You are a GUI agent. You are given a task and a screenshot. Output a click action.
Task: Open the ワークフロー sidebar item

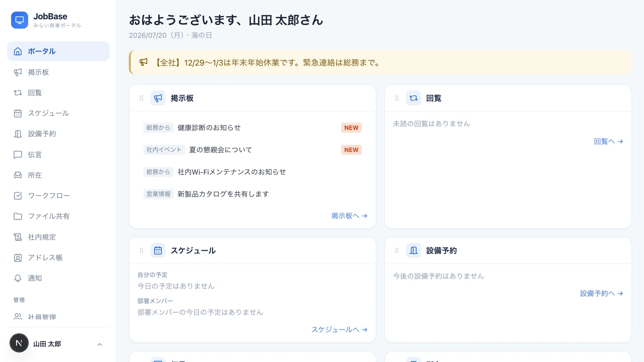(x=58, y=196)
